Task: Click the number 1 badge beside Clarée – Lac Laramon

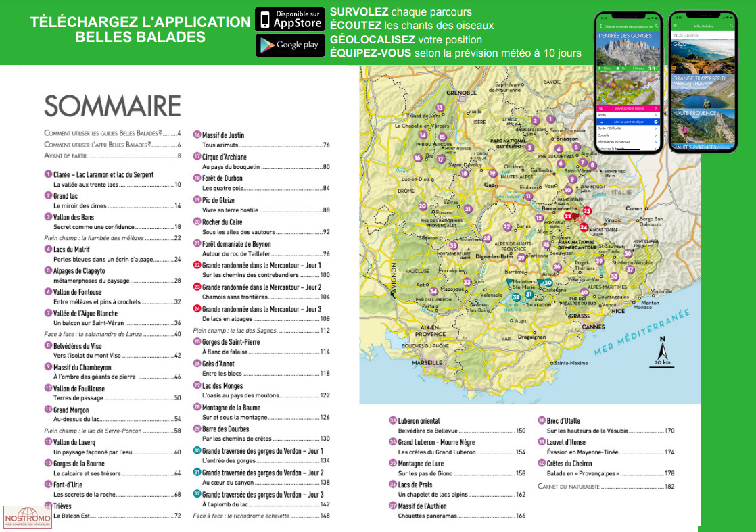Action: [48, 174]
